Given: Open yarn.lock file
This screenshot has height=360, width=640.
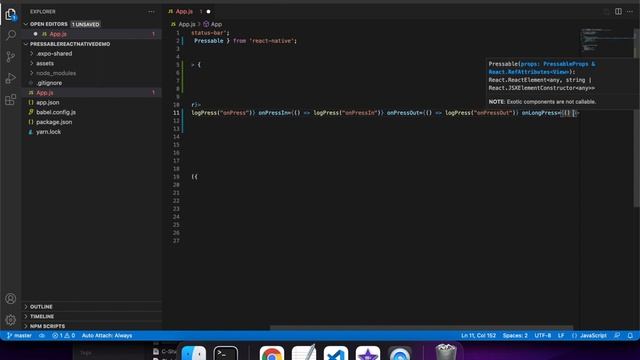Looking at the screenshot, I should pyautogui.click(x=92, y=132).
